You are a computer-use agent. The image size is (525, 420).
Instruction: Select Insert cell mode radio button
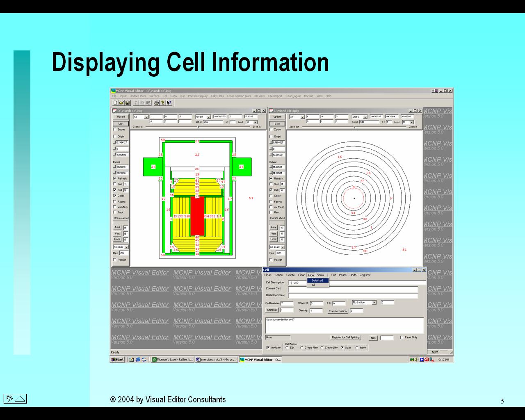coord(357,347)
